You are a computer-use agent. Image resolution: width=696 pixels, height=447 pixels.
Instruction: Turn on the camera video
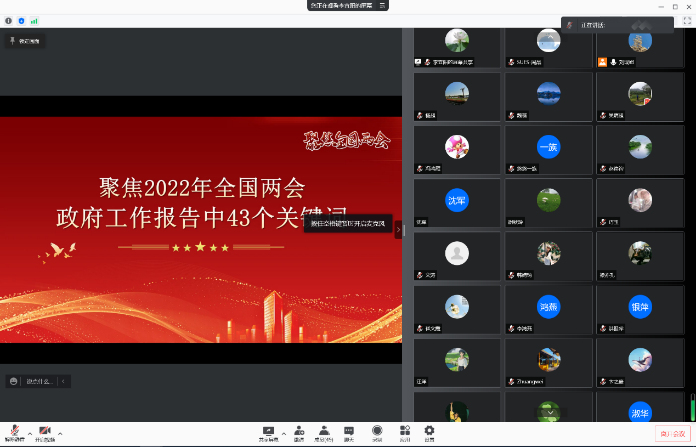point(45,432)
